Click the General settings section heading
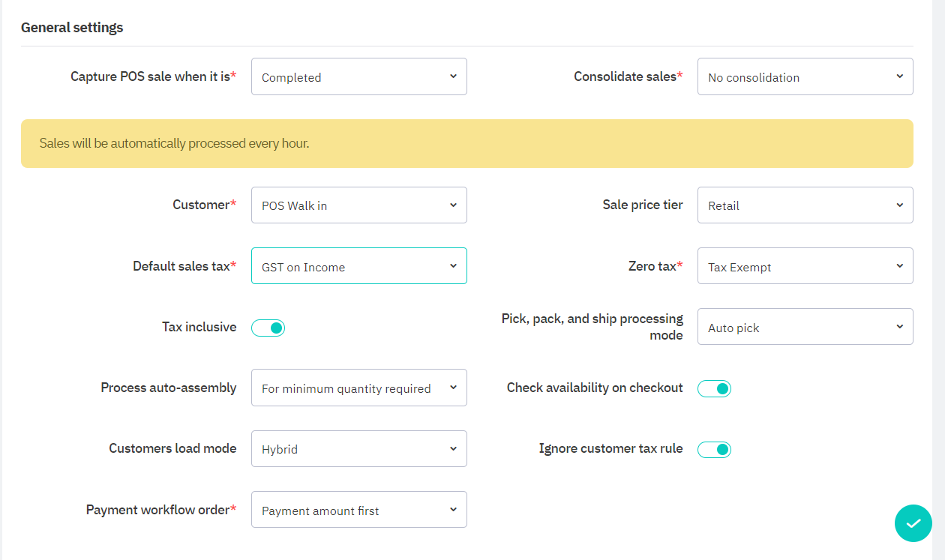This screenshot has width=945, height=560. point(72,28)
